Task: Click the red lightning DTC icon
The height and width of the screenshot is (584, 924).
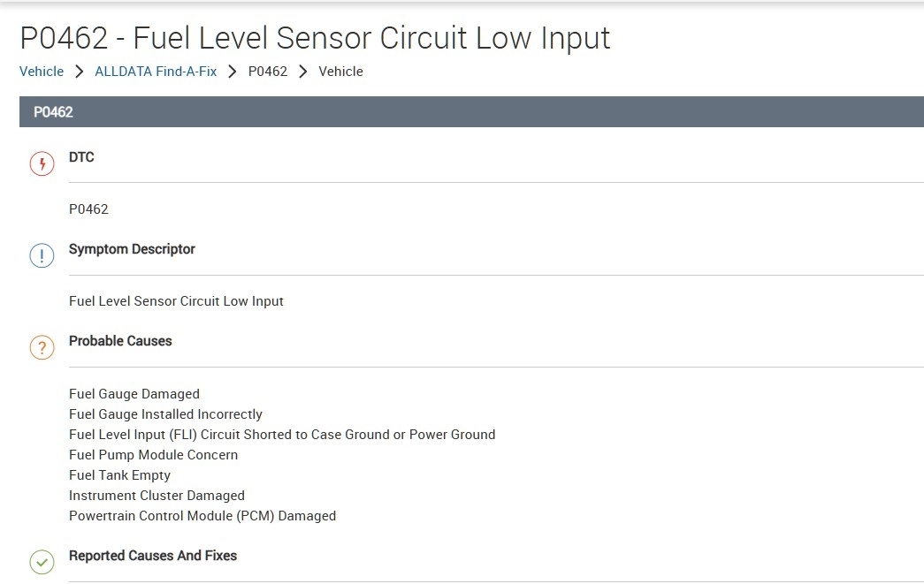Action: [x=42, y=164]
